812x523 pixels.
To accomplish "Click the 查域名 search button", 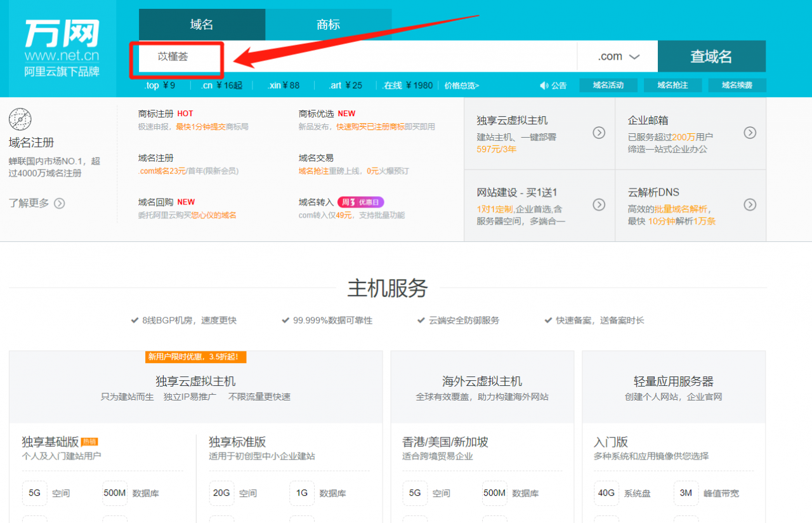I will point(711,56).
